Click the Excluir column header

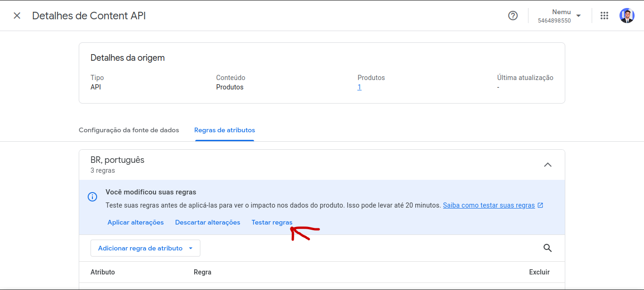point(539,272)
